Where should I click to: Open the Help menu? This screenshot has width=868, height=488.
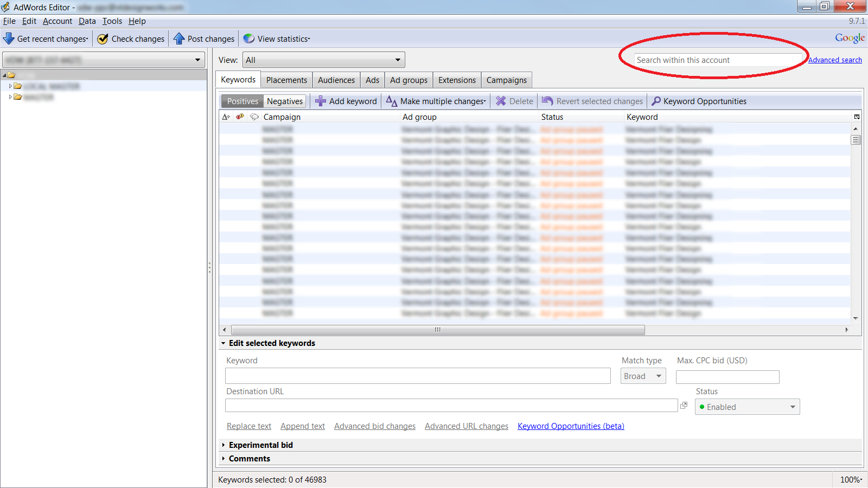click(x=137, y=21)
